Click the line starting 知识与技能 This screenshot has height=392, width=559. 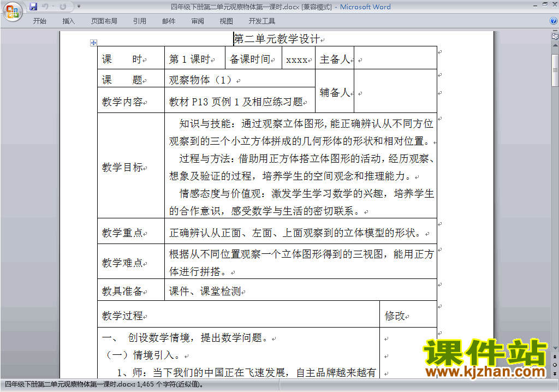306,124
